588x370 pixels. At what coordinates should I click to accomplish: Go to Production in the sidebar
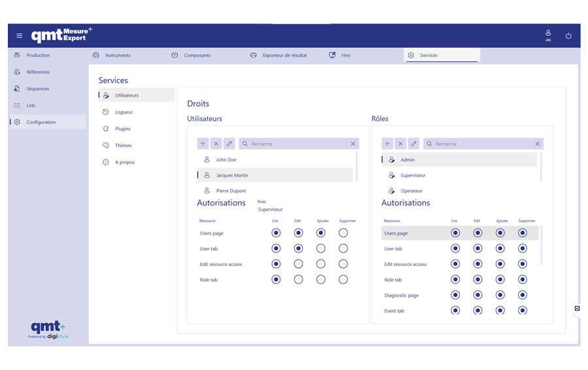click(38, 56)
